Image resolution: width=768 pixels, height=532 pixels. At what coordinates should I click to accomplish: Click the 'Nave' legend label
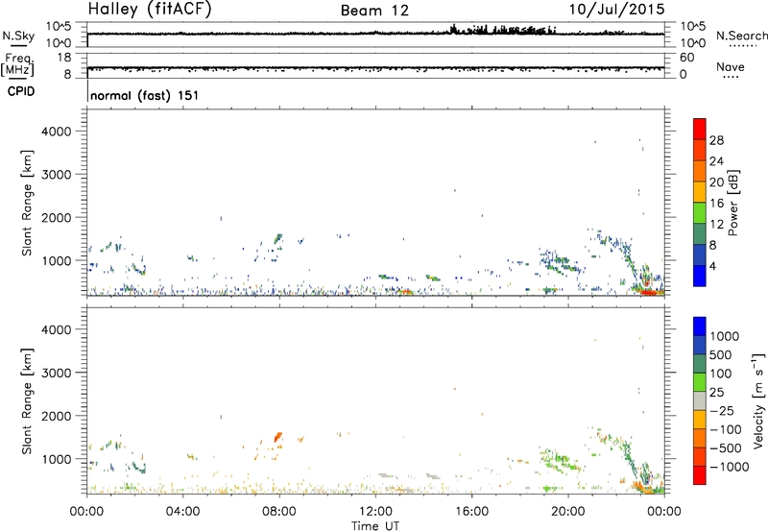click(730, 67)
